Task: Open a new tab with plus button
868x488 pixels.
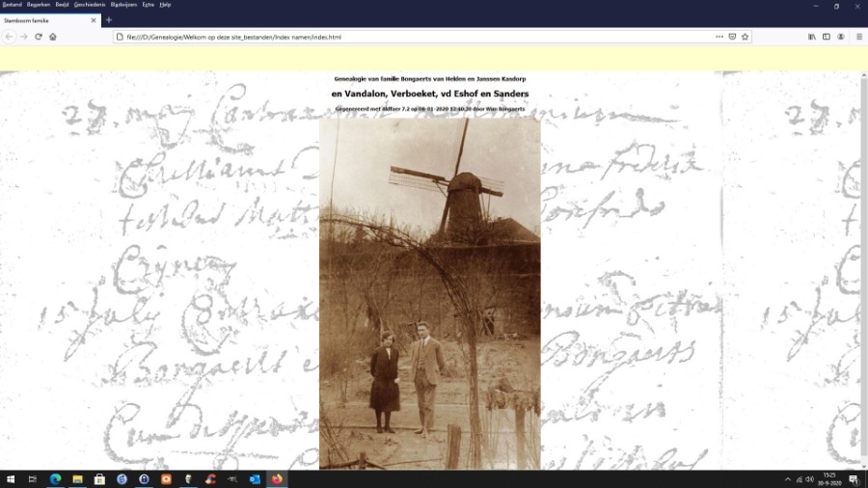Action: [x=109, y=20]
